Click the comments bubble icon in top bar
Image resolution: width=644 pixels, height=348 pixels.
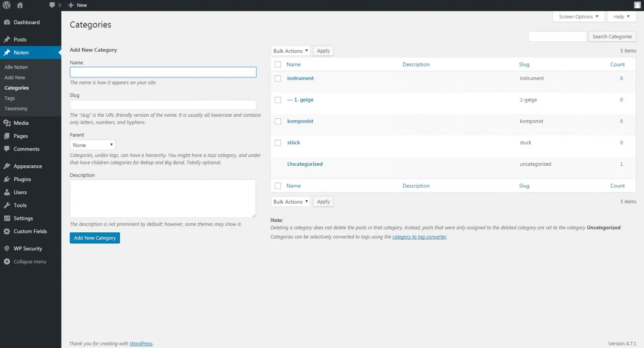click(52, 5)
